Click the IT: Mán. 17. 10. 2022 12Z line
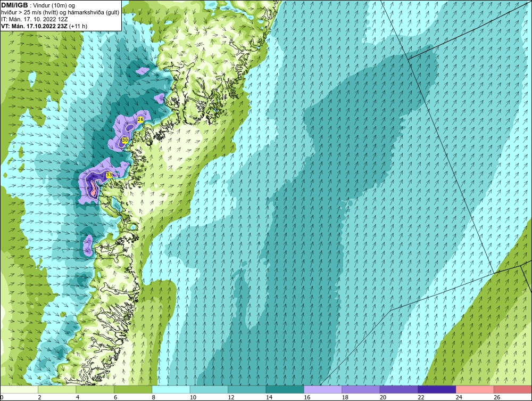The image size is (532, 401). (x=35, y=19)
